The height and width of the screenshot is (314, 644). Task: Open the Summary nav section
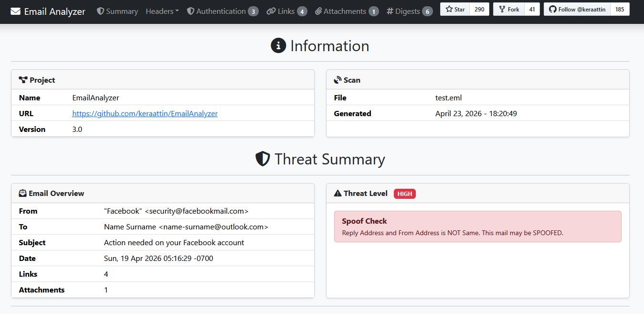tap(122, 11)
